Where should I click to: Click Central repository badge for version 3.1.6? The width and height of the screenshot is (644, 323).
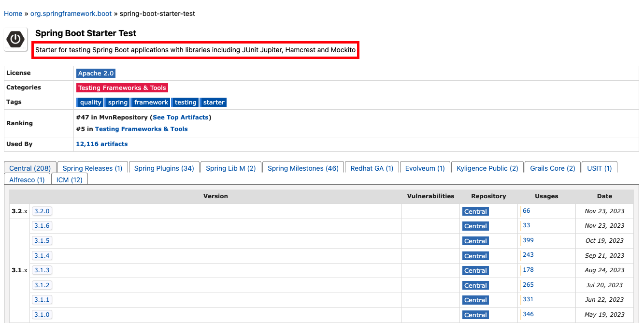coord(475,226)
